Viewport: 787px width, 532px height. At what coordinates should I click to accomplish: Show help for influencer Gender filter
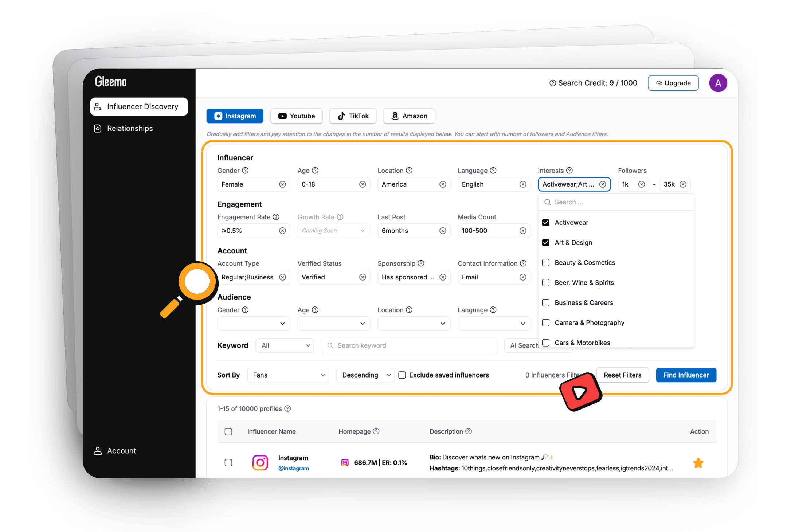[x=245, y=171]
